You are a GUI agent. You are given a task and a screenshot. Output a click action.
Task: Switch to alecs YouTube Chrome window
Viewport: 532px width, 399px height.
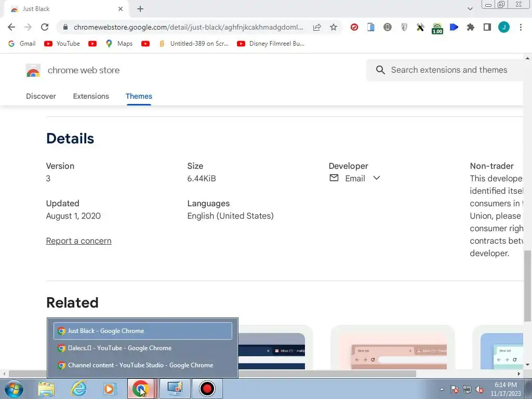click(143, 348)
